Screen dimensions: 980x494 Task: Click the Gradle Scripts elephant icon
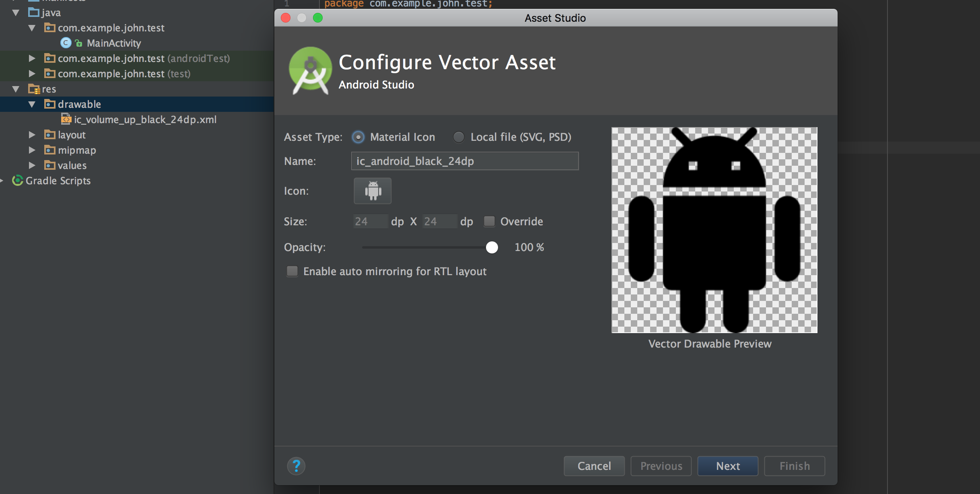(17, 181)
